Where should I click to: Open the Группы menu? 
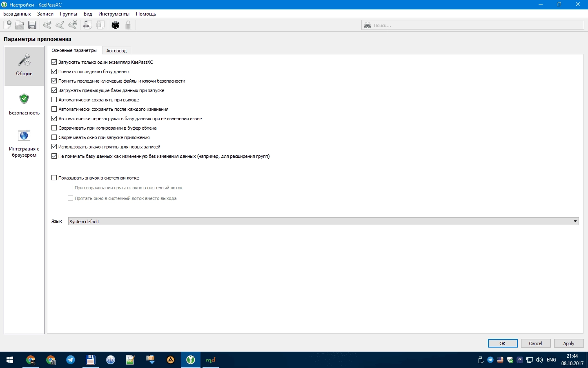point(69,14)
